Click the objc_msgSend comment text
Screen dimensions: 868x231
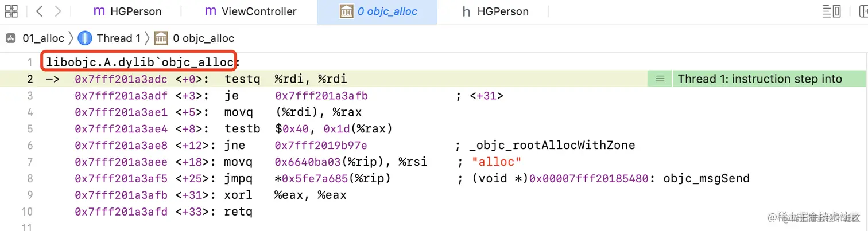(x=706, y=179)
